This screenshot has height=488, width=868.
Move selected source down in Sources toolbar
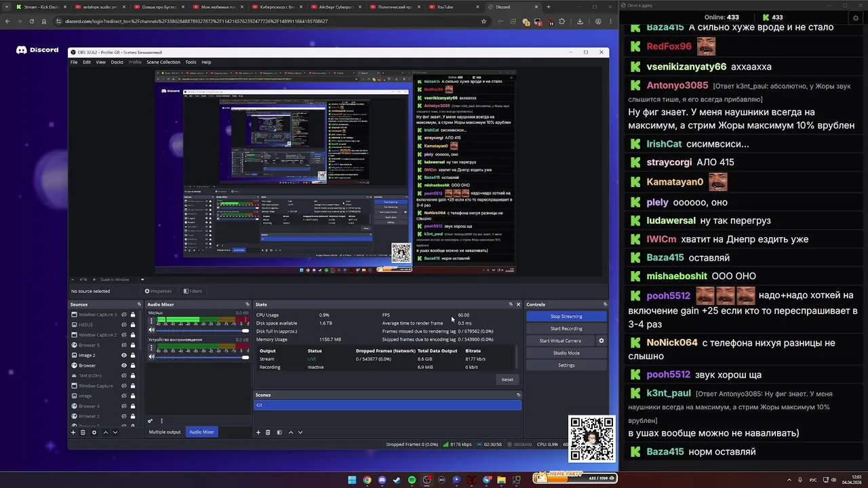tap(115, 432)
